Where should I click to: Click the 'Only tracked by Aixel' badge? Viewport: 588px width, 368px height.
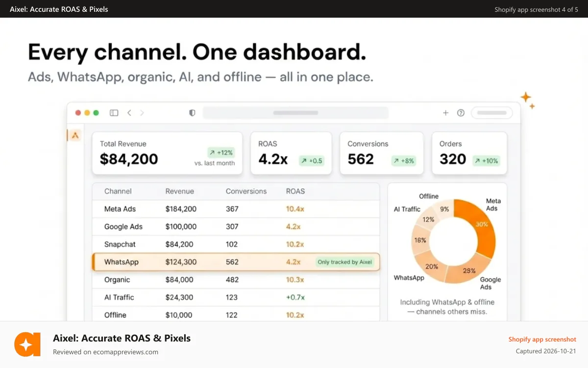click(x=345, y=262)
